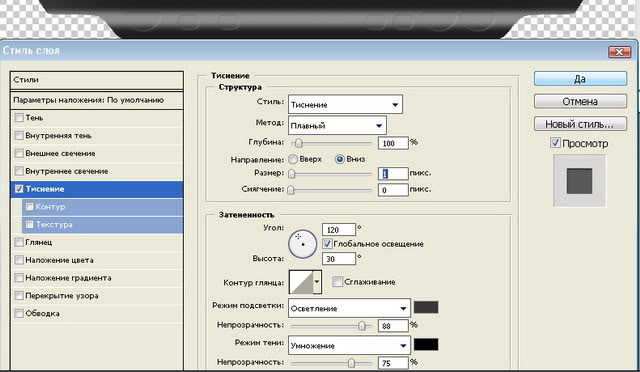Select the Вверх direction radio button
Viewport: 640px width, 372px height.
[x=293, y=159]
